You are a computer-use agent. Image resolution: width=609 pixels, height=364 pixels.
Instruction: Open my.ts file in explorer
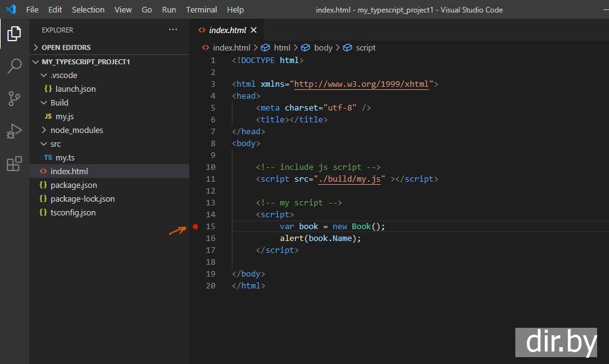point(65,157)
